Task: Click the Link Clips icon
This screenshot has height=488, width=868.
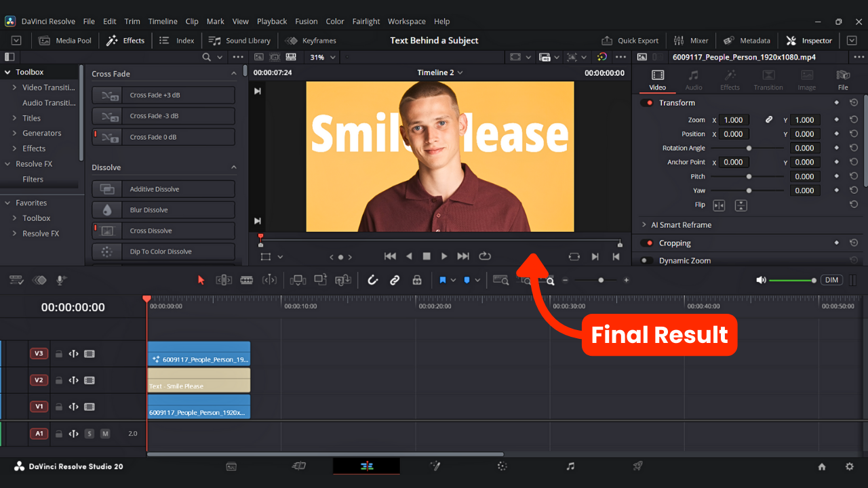Action: pos(395,280)
